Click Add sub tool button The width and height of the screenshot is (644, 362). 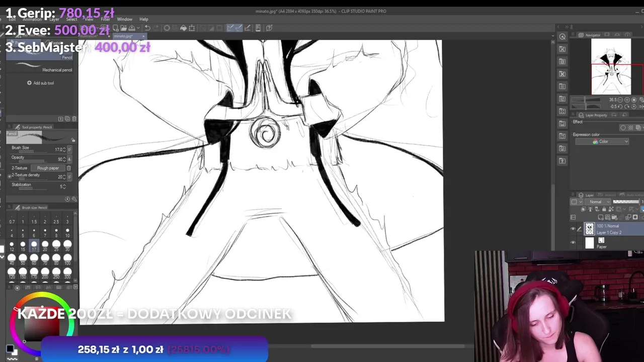click(x=41, y=83)
